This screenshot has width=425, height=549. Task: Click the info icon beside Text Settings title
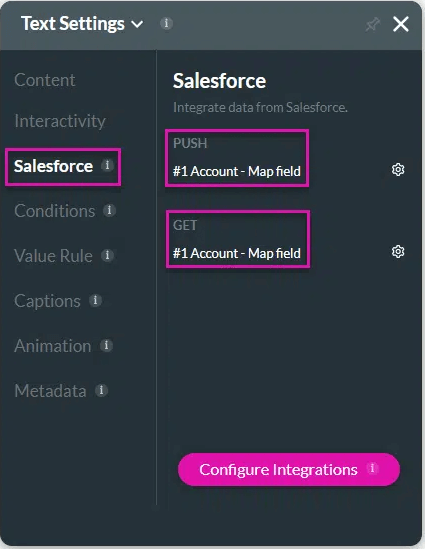pyautogui.click(x=166, y=23)
